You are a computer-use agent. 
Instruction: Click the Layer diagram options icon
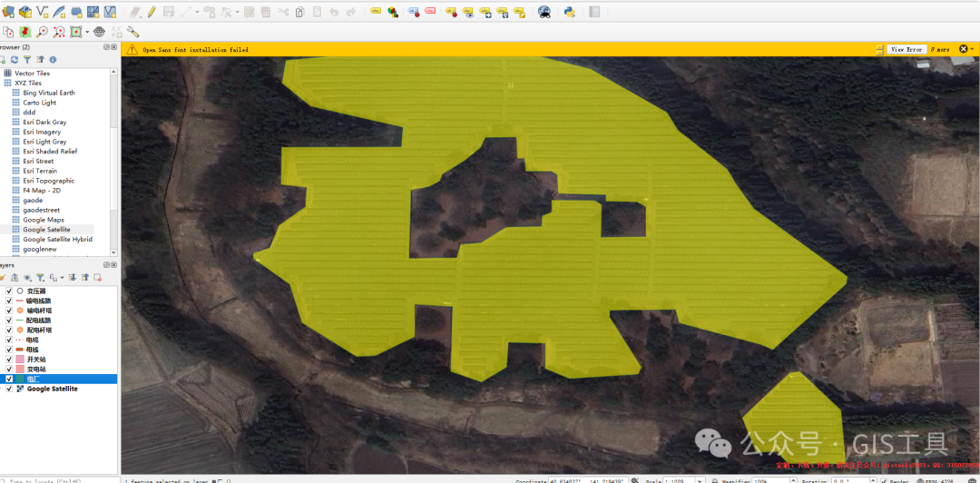point(393,11)
